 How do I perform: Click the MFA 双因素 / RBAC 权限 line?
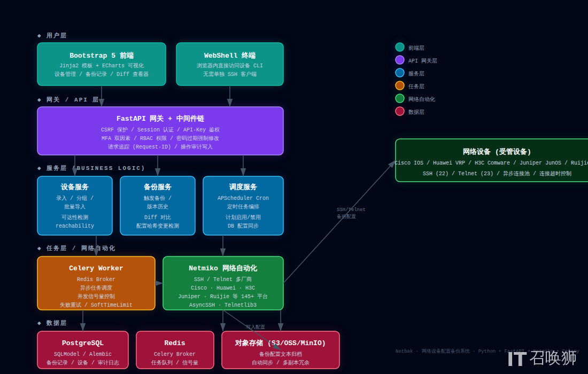pos(160,138)
